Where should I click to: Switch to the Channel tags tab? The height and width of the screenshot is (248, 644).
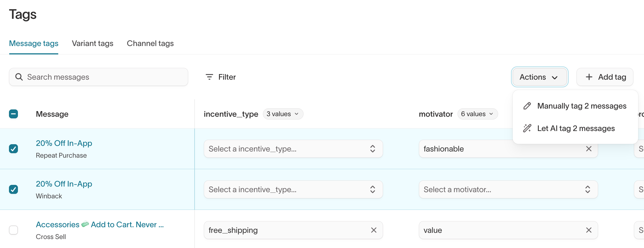coord(150,43)
